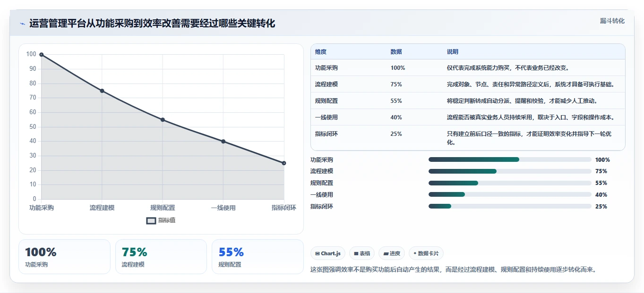The width and height of the screenshot is (644, 293).
Task: Click the y-axis label 90
Action: coord(33,69)
